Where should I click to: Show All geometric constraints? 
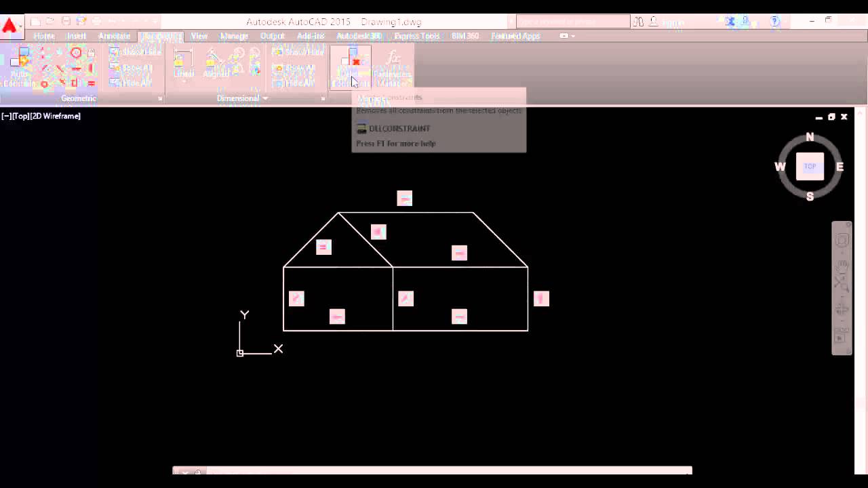132,68
